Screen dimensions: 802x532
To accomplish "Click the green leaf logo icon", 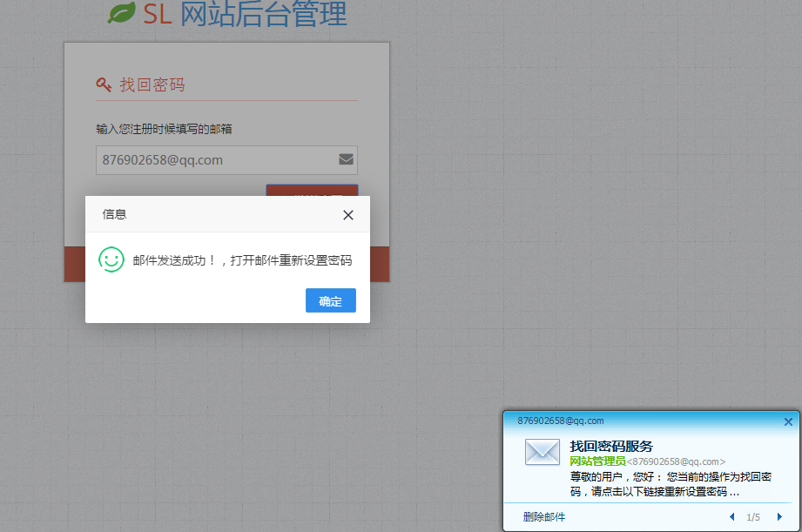I will (122, 13).
